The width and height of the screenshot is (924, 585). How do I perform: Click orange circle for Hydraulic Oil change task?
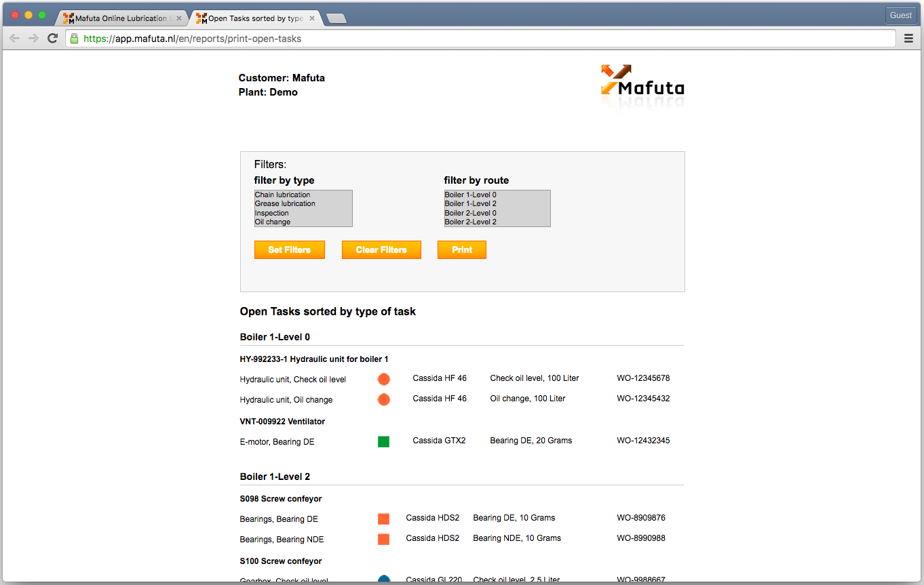tap(384, 400)
